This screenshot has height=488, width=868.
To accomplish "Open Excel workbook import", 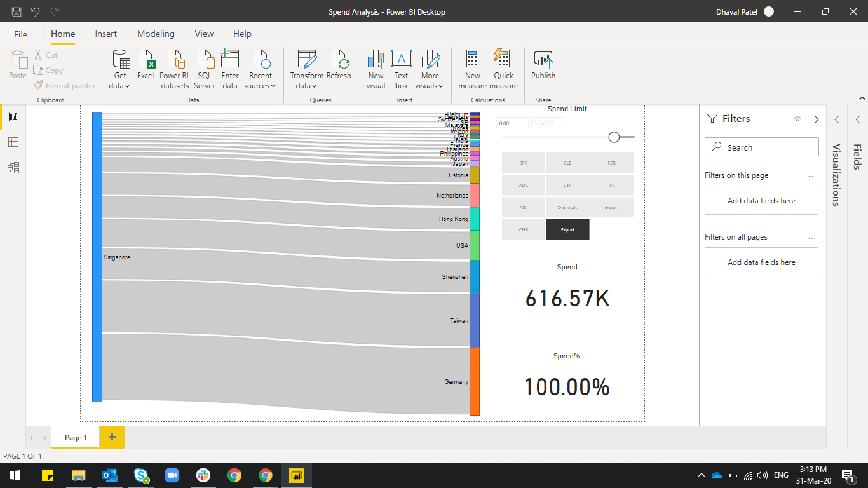I will point(145,69).
